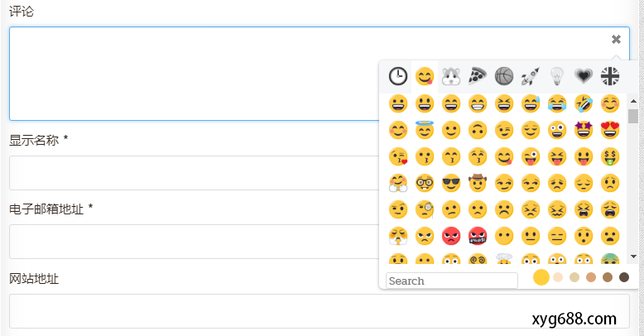Select the flags category icon
644x336 pixels.
pos(610,76)
